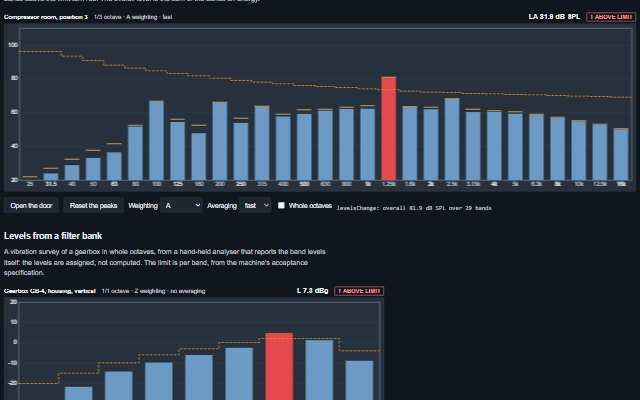Click the 80 Hz band bar
This screenshot has height=400, width=640.
pos(136,153)
